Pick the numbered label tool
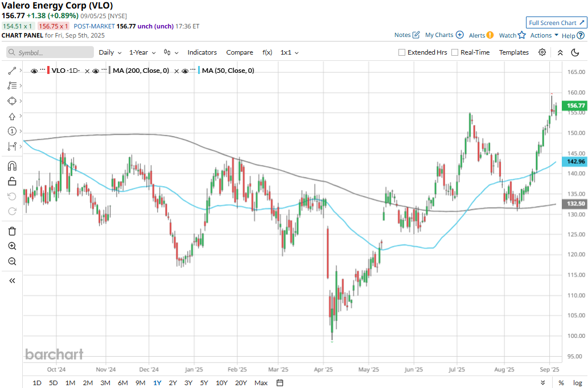The width and height of the screenshot is (588, 388). [x=12, y=131]
